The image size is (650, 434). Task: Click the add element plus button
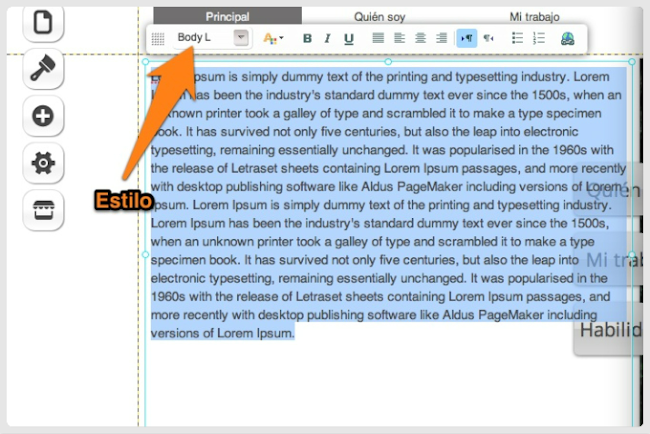(43, 116)
